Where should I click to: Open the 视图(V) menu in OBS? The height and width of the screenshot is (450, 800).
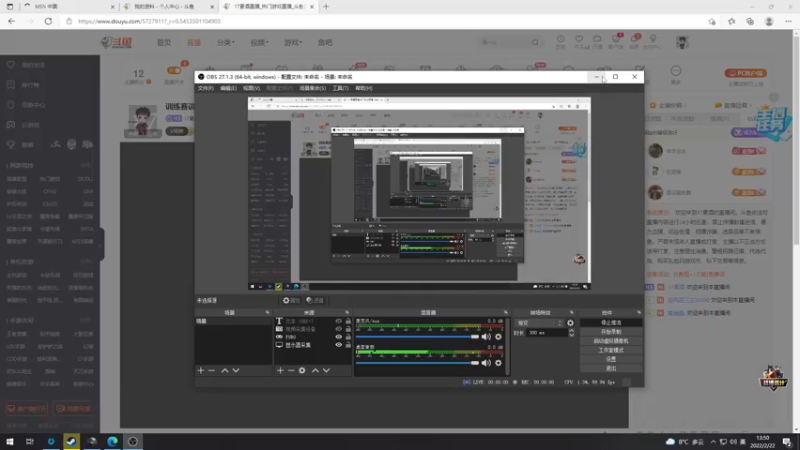click(x=251, y=88)
